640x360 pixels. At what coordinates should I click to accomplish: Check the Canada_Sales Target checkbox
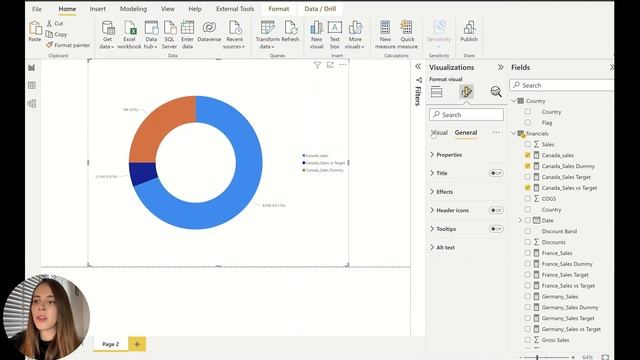click(528, 177)
